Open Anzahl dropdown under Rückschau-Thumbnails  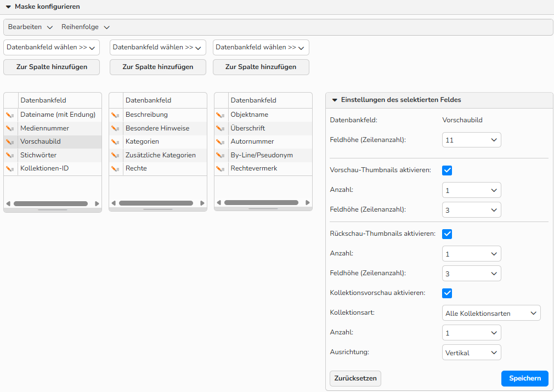point(471,253)
